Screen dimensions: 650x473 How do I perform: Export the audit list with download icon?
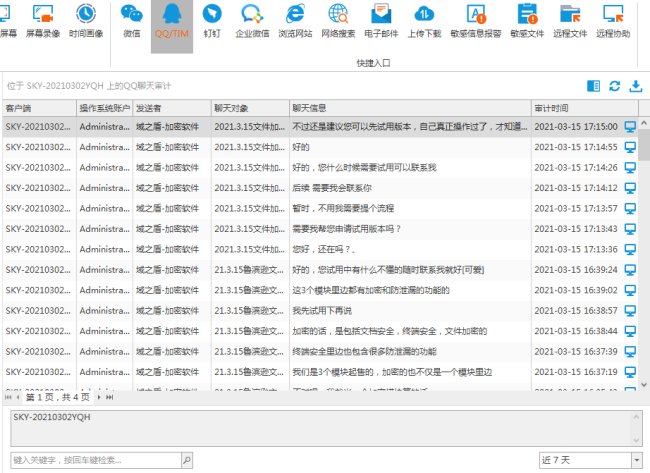[635, 86]
